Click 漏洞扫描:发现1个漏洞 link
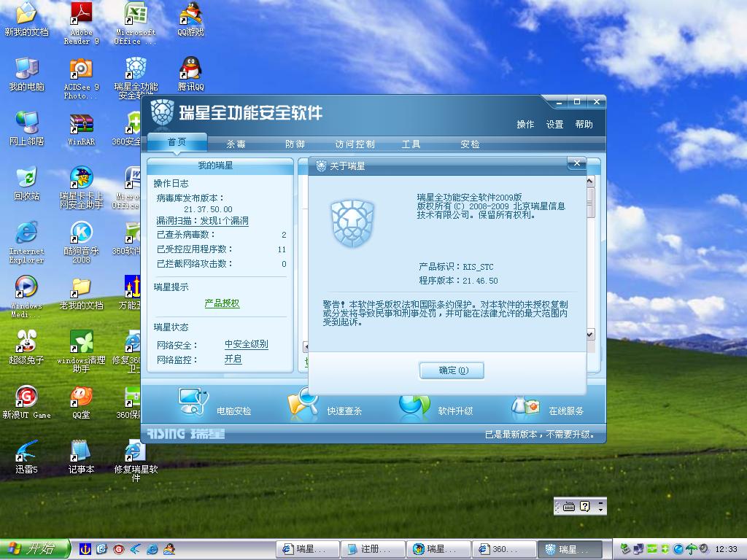 pyautogui.click(x=203, y=221)
